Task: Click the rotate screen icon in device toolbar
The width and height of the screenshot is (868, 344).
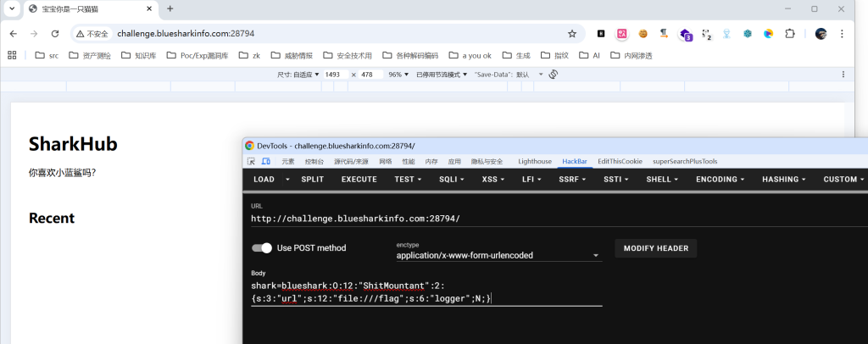Action: coord(553,75)
